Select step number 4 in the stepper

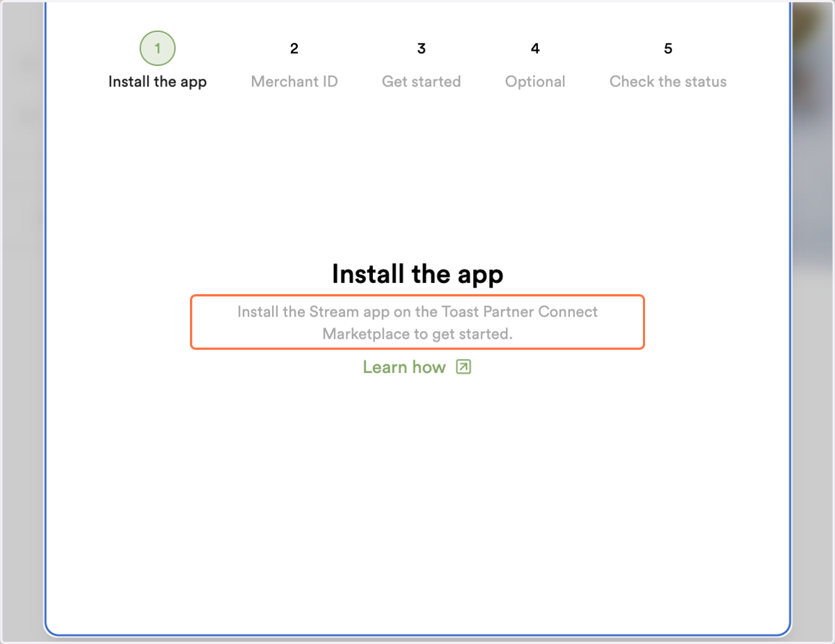[x=535, y=49]
